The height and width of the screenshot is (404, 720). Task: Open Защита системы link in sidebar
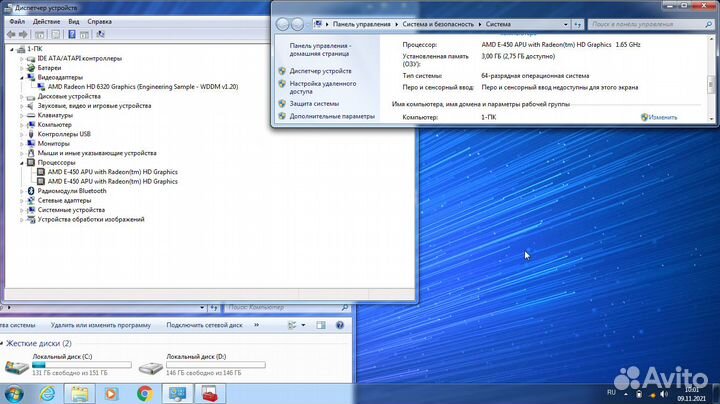pyautogui.click(x=313, y=103)
